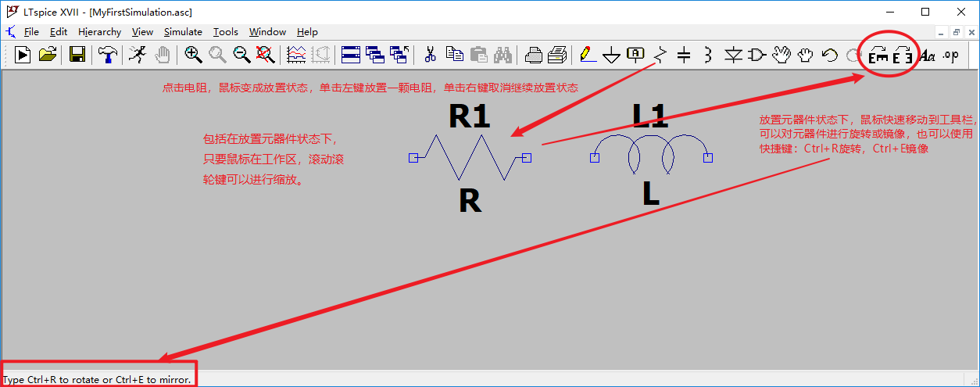980x387 pixels.
Task: Select the Draw Wire pencil tool
Action: coord(588,55)
